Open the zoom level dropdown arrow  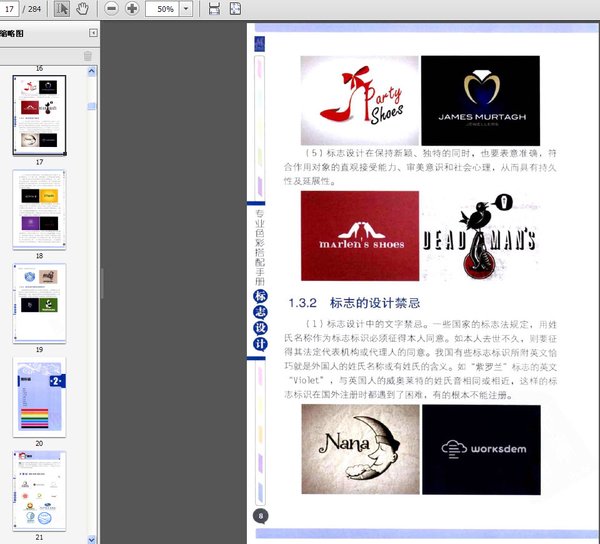coord(186,9)
